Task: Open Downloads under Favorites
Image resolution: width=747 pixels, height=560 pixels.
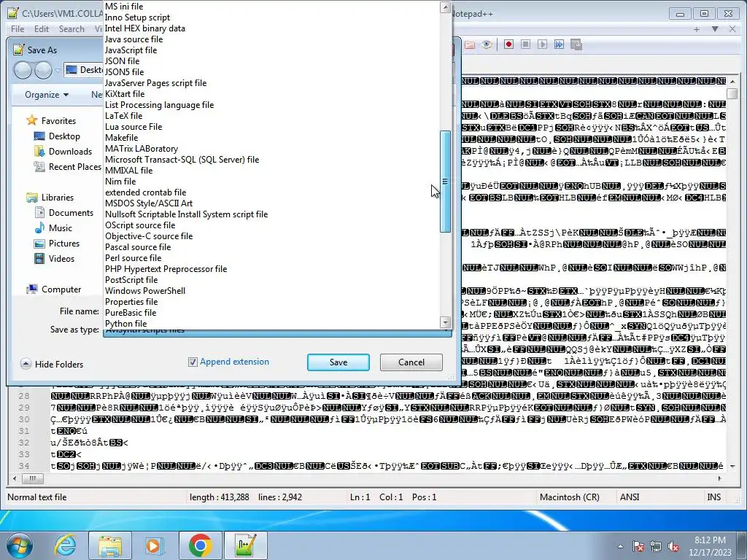Action: 70,152
